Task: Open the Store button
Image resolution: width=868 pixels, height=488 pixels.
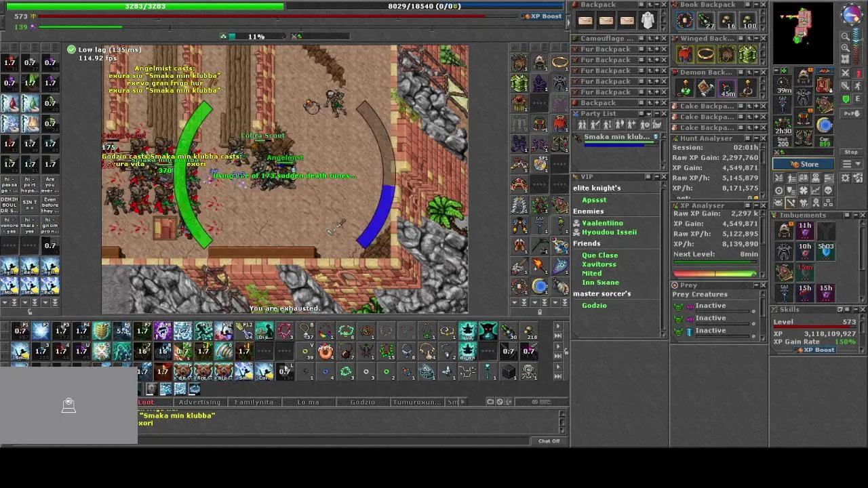Action: click(x=804, y=164)
